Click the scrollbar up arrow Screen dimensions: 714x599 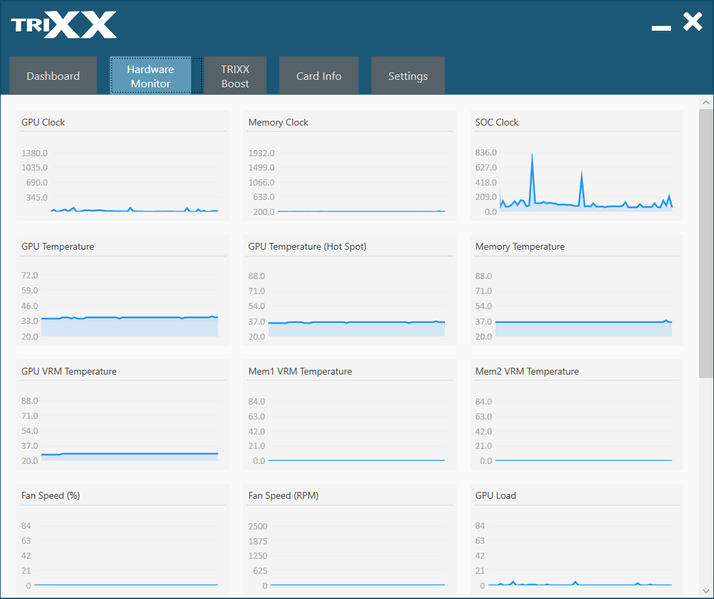click(x=706, y=102)
